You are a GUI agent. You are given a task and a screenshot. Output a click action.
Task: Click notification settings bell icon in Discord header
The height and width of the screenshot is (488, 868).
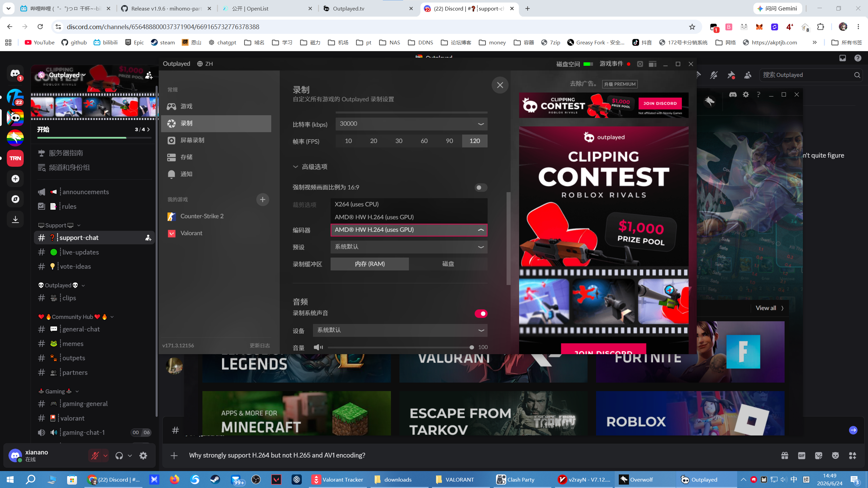(x=714, y=75)
